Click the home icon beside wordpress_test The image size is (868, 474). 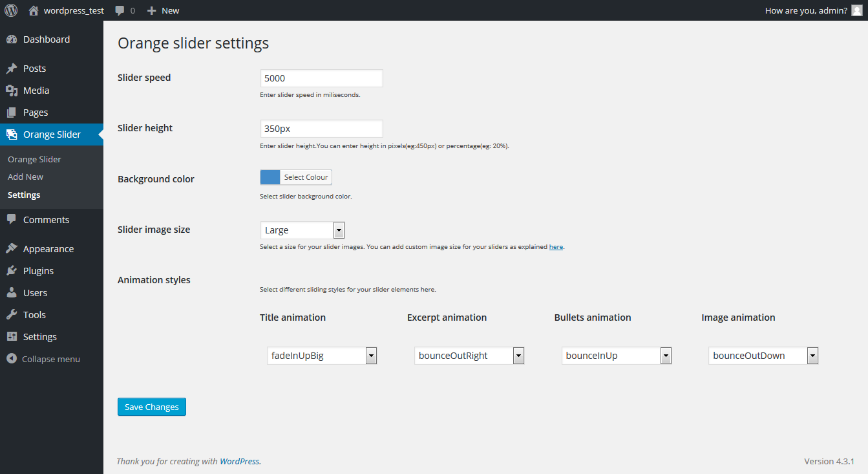(x=34, y=10)
